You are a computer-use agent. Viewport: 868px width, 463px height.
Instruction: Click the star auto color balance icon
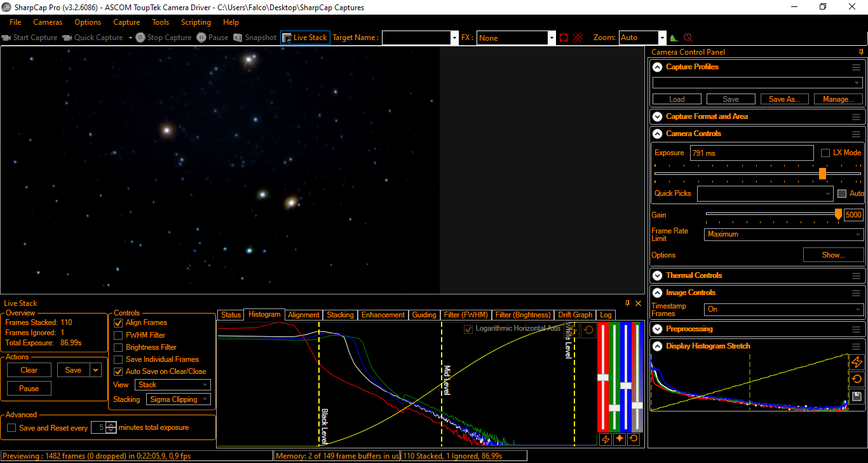coord(619,439)
